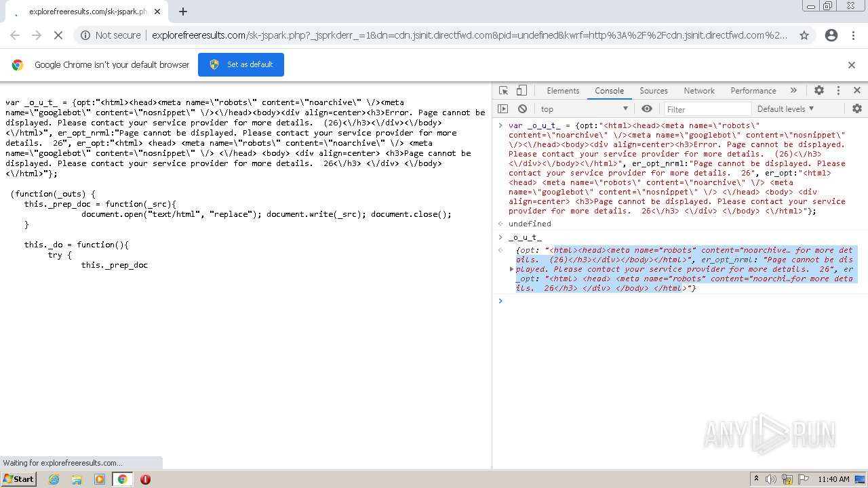
Task: Open the volume tray icon
Action: (x=771, y=479)
